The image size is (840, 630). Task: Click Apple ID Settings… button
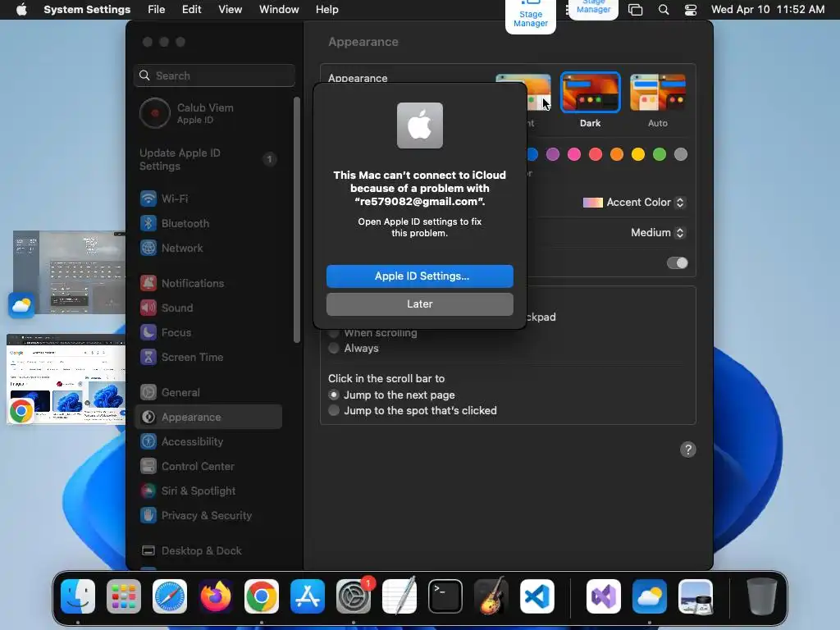(420, 276)
